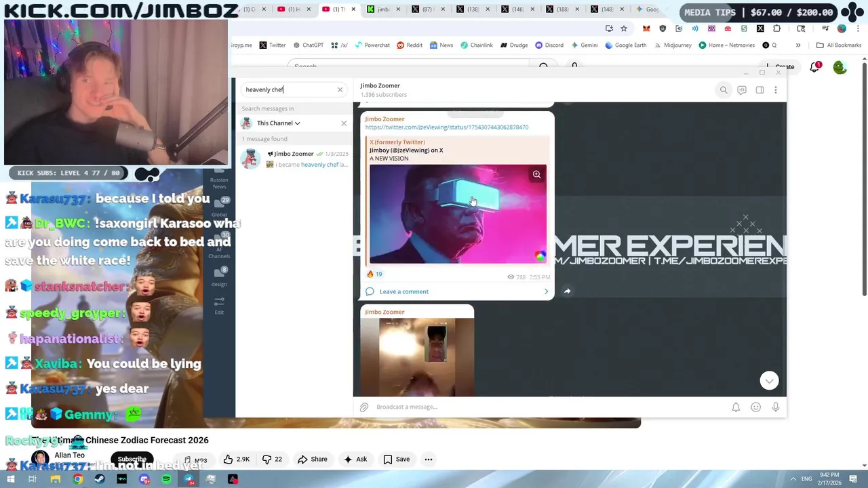This screenshot has width=868, height=488.
Task: Open the ChatGPT bookmark
Action: pyautogui.click(x=308, y=45)
